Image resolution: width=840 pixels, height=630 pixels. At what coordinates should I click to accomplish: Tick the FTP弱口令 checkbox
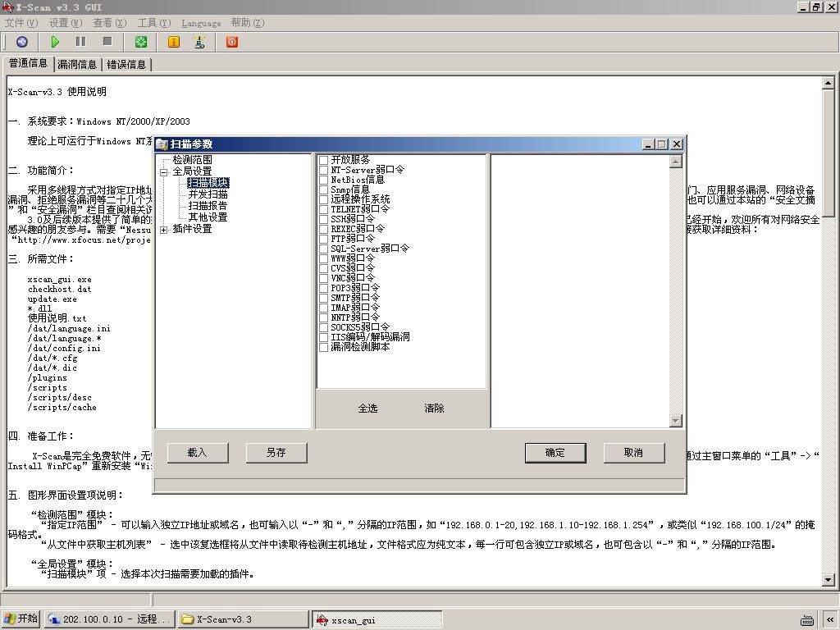point(323,239)
